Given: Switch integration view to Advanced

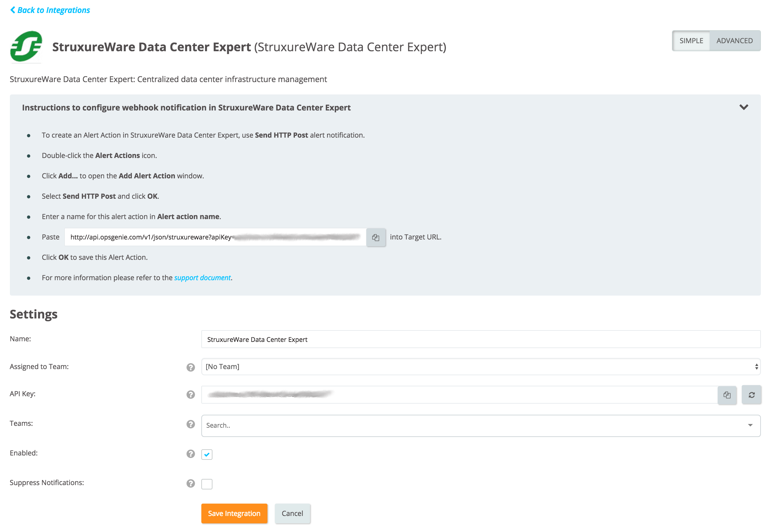Looking at the screenshot, I should pyautogui.click(x=734, y=40).
